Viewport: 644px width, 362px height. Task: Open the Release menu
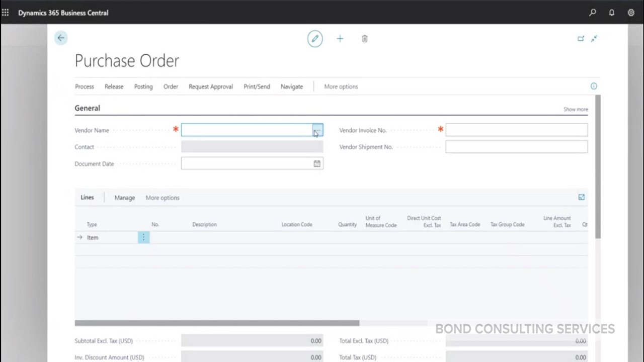tap(114, 86)
